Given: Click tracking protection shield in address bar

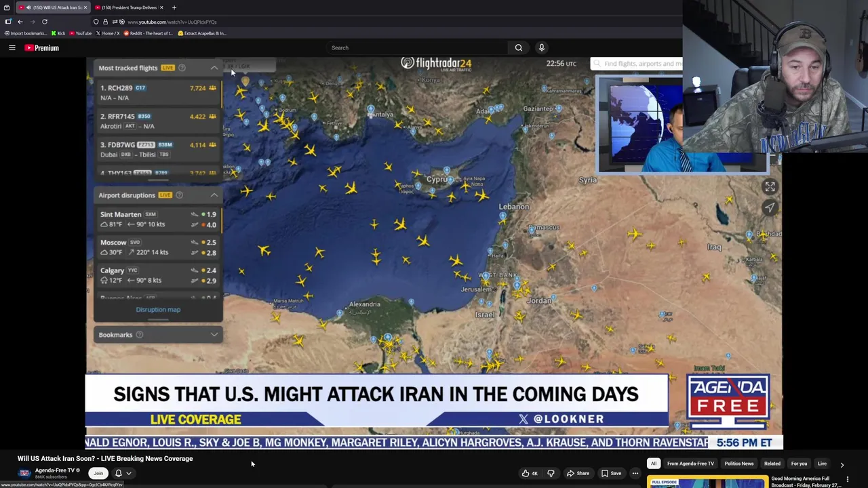Looking at the screenshot, I should 96,22.
